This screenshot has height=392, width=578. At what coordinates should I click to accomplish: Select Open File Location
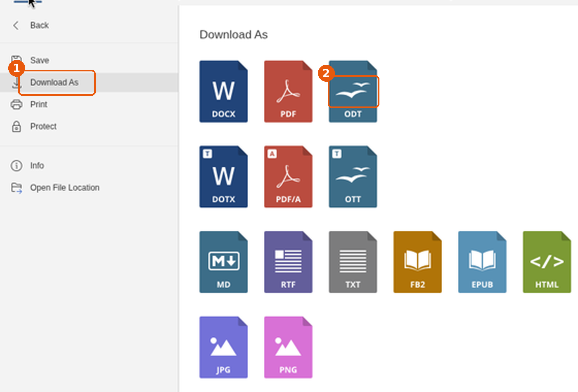(89, 188)
